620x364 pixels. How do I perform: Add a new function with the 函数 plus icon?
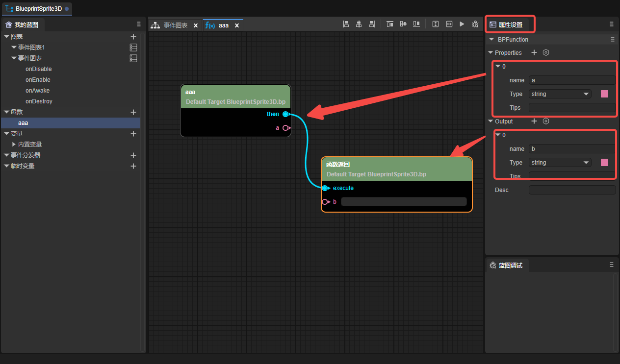pyautogui.click(x=133, y=112)
